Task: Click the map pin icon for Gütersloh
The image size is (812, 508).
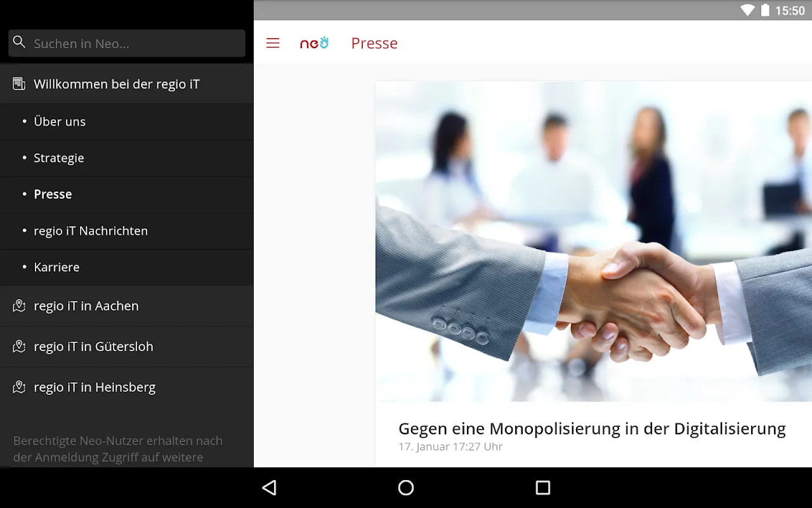Action: click(19, 347)
